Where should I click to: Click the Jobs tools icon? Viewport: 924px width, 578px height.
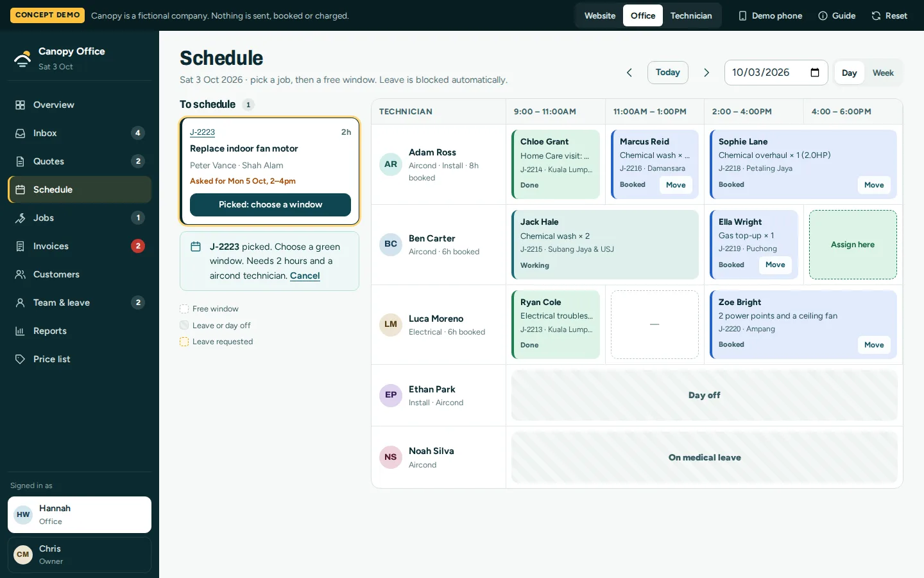tap(21, 218)
